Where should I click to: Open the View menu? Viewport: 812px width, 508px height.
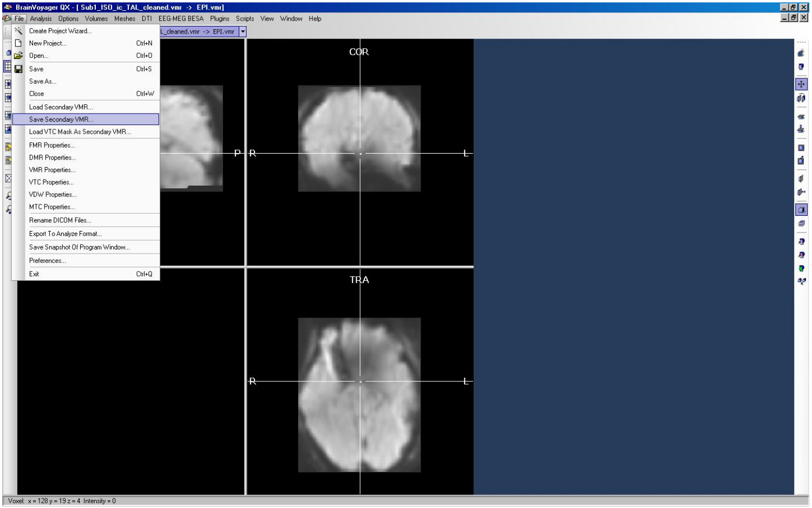pyautogui.click(x=267, y=18)
